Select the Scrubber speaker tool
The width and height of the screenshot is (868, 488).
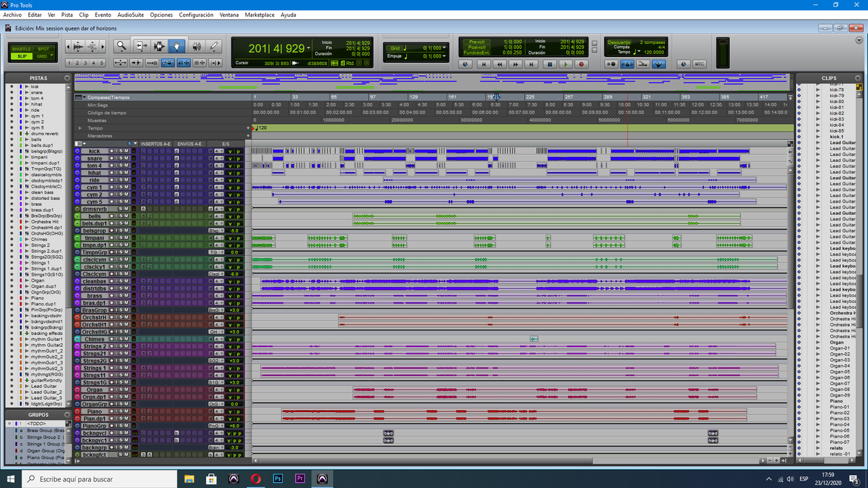[x=196, y=46]
